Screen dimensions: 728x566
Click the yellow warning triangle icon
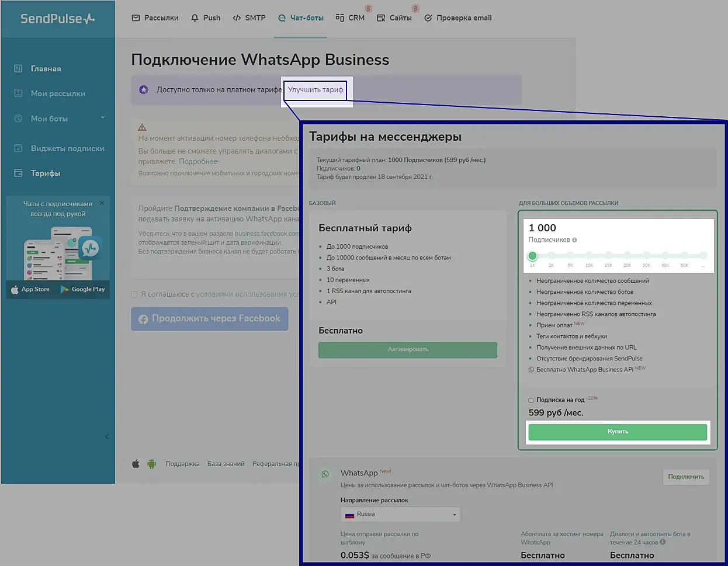pos(142,127)
